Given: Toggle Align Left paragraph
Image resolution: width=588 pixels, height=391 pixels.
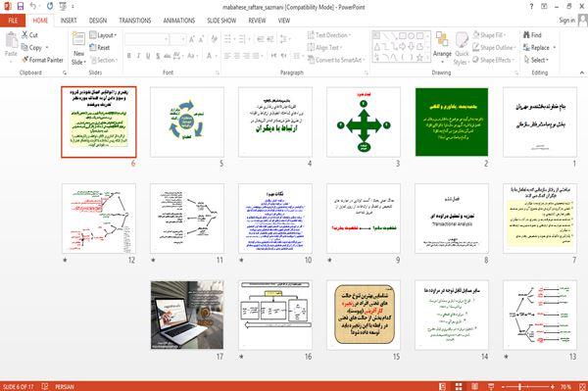Looking at the screenshot, I should click(x=227, y=56).
